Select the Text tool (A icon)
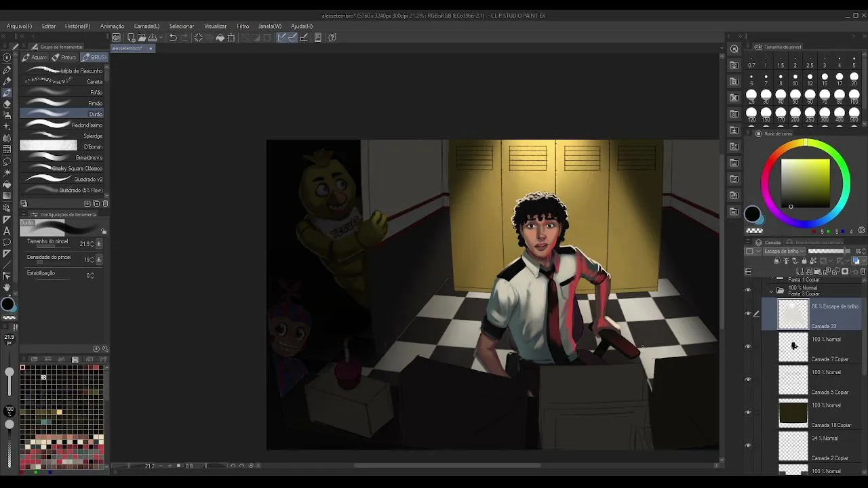 (7, 230)
